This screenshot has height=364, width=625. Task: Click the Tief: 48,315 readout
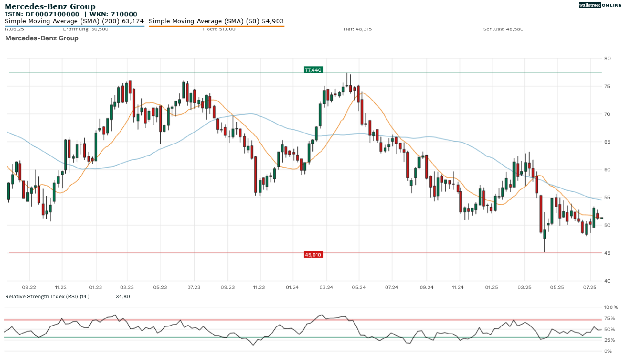[357, 29]
